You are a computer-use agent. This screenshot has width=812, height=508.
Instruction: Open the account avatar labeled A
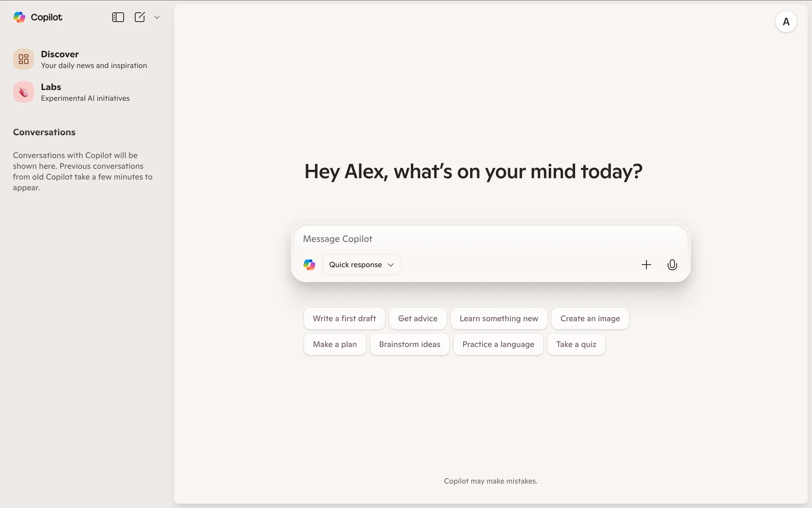click(x=786, y=22)
